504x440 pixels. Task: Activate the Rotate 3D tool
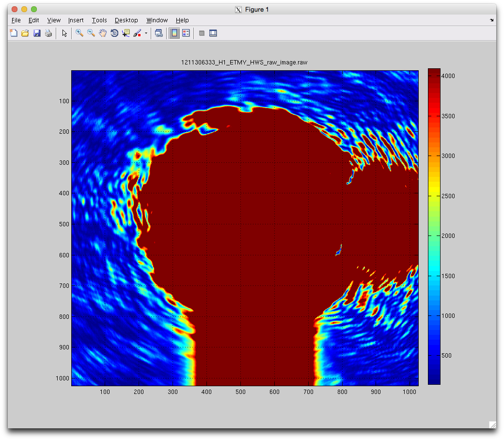click(114, 33)
